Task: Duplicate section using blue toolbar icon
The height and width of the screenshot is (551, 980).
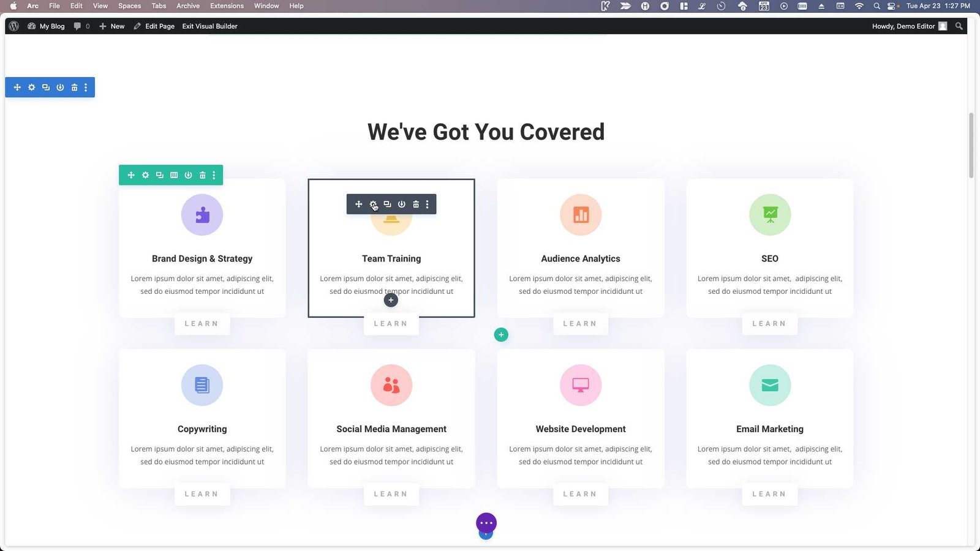Action: [x=46, y=88]
